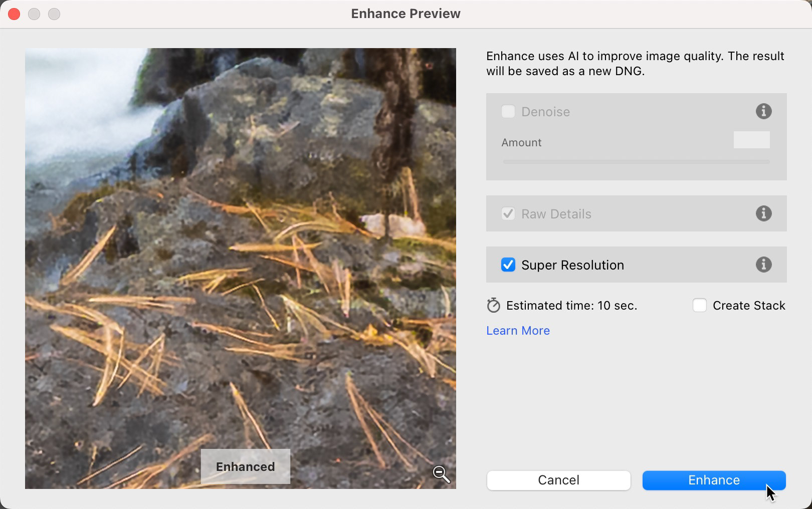
Task: Zoom out using the magnifier icon
Action: click(441, 474)
